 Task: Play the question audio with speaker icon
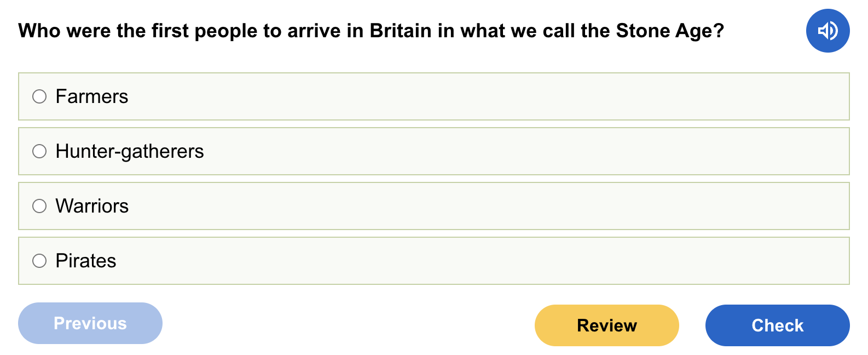[x=828, y=31]
